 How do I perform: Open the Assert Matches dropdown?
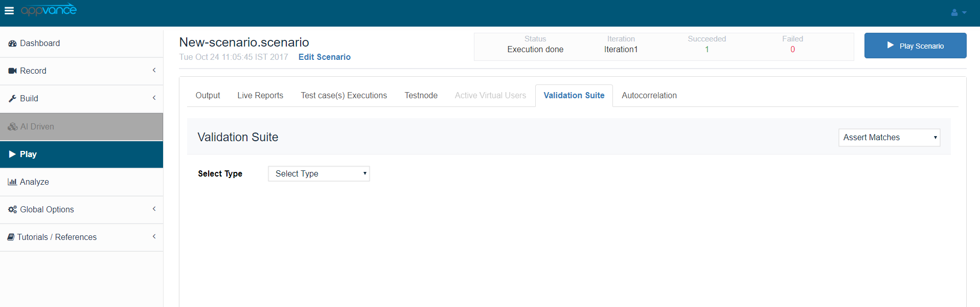coord(889,138)
